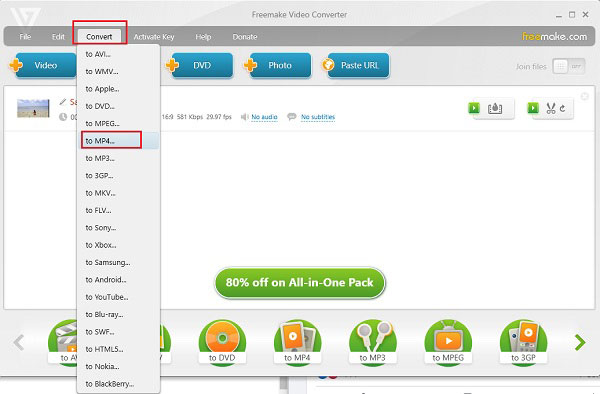This screenshot has width=600, height=394.
Task: Open the scissors cut video editor
Action: (x=550, y=108)
